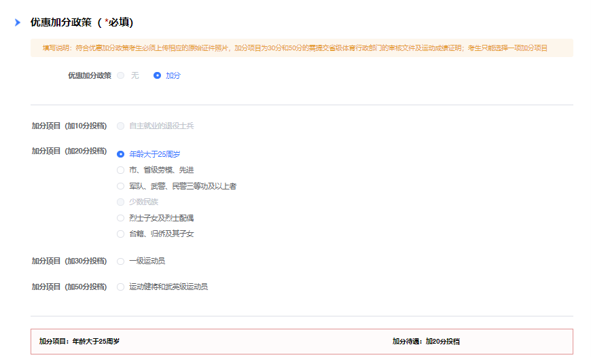
Task: Choose 台籍、归侨及其子女 option
Action: pos(121,234)
